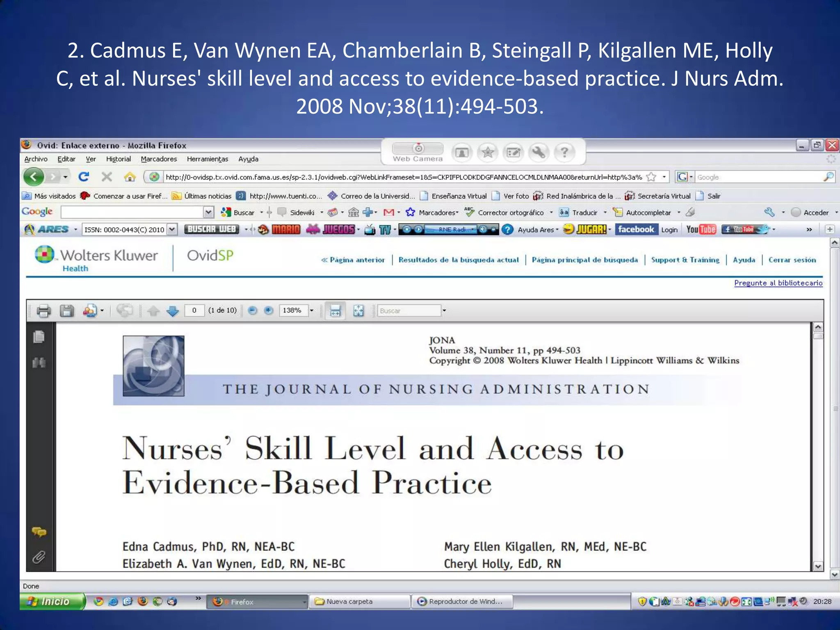Open the Herramientas menu
This screenshot has height=630, width=840.
(207, 159)
